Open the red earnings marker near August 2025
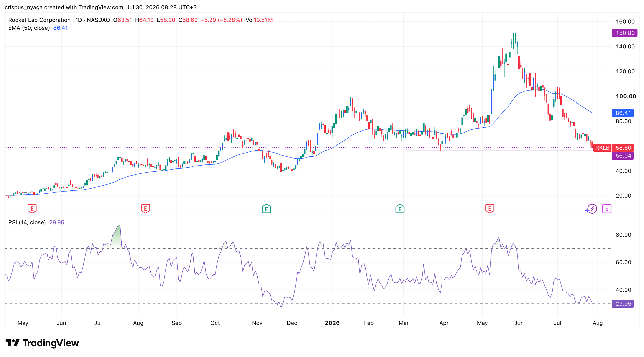 pos(146,208)
